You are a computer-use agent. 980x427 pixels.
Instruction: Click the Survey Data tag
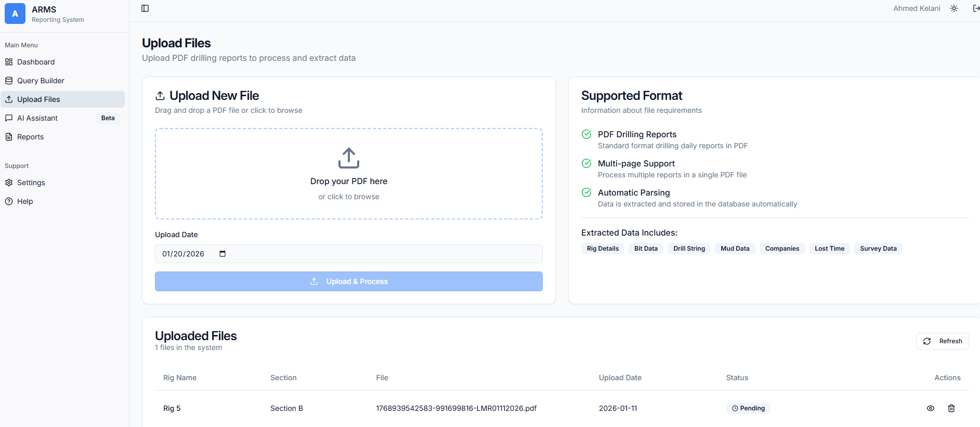(878, 249)
